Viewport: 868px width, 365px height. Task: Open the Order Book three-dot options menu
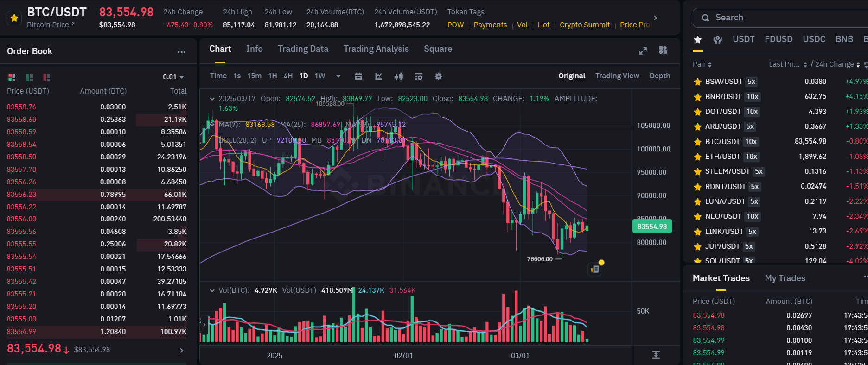tap(181, 52)
